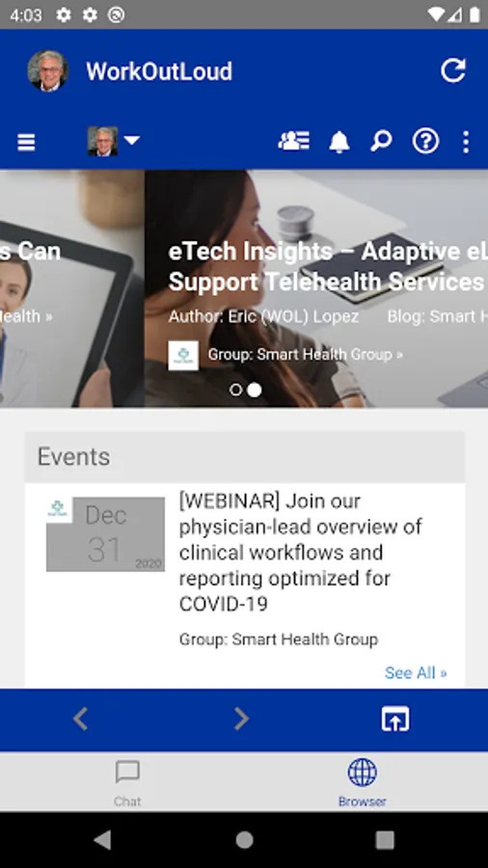The height and width of the screenshot is (868, 488).
Task: Tap the refresh icon in header
Action: (452, 70)
